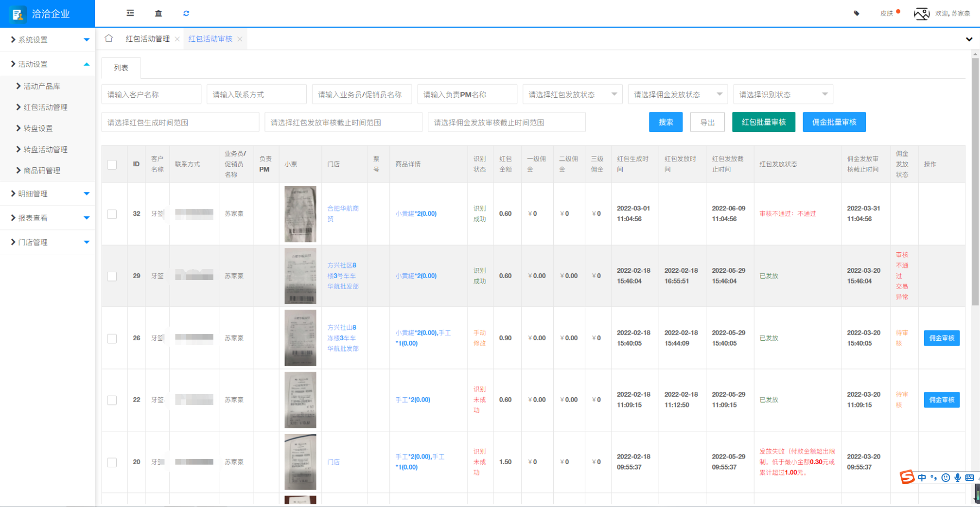Click the user avatar icon
This screenshot has height=507, width=980.
click(921, 14)
